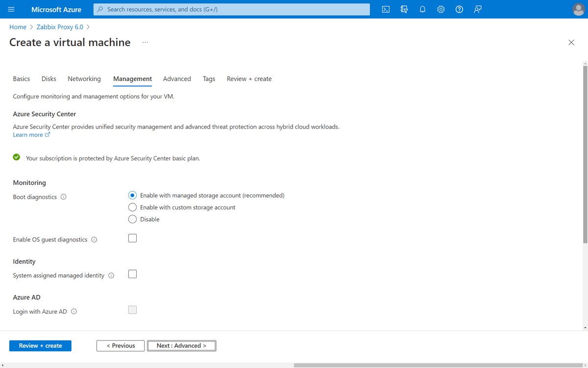Switch to the Disks tab
This screenshot has width=588, height=368.
tap(49, 79)
